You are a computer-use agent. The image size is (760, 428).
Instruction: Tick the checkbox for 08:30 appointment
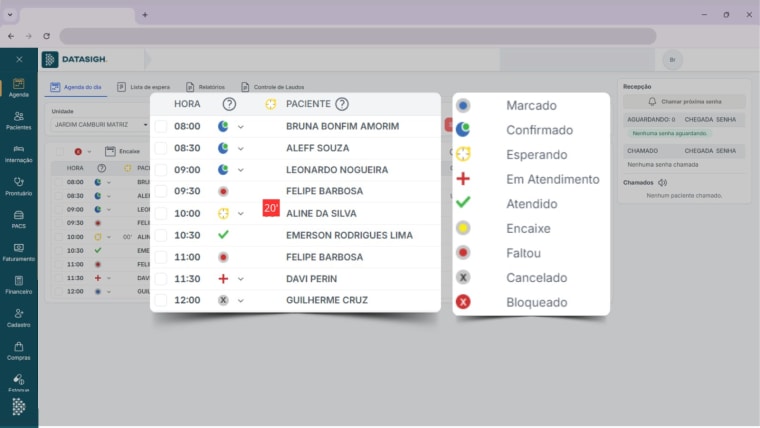[161, 148]
